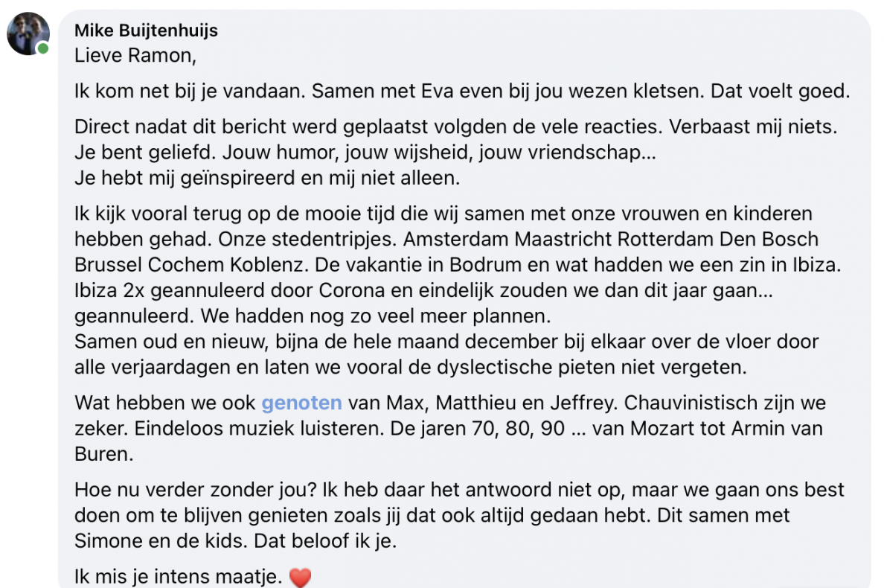The width and height of the screenshot is (884, 588).
Task: Click the names 'Max, Matthieu en Jeffrey'
Action: click(x=525, y=403)
